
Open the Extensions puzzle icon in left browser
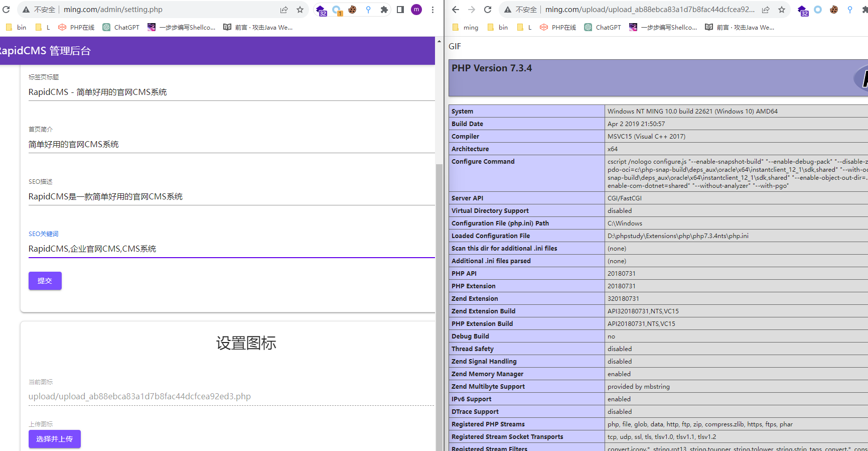[384, 10]
